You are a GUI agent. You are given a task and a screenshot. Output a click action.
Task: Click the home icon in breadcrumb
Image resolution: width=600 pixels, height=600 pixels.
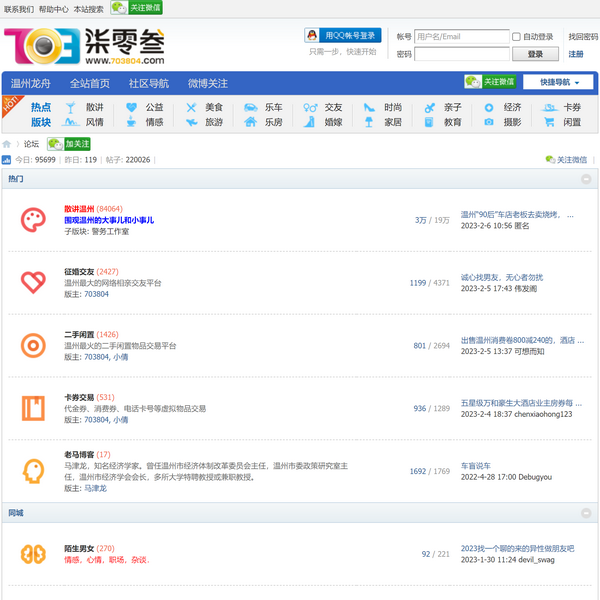pos(7,144)
